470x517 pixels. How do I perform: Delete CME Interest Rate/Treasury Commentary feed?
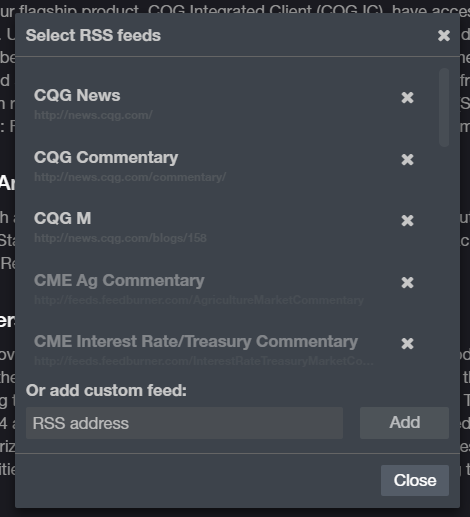pyautogui.click(x=407, y=344)
